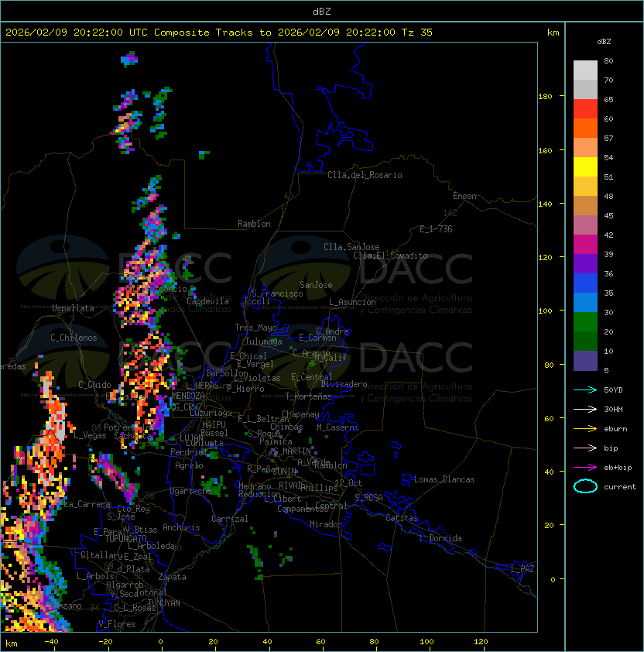This screenshot has height=652, width=644.
Task: Click the MENDOZA city label
Action: pyautogui.click(x=188, y=396)
